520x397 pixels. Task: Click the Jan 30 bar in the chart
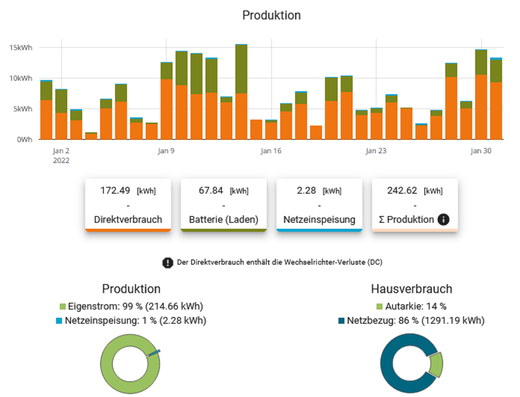point(481,94)
